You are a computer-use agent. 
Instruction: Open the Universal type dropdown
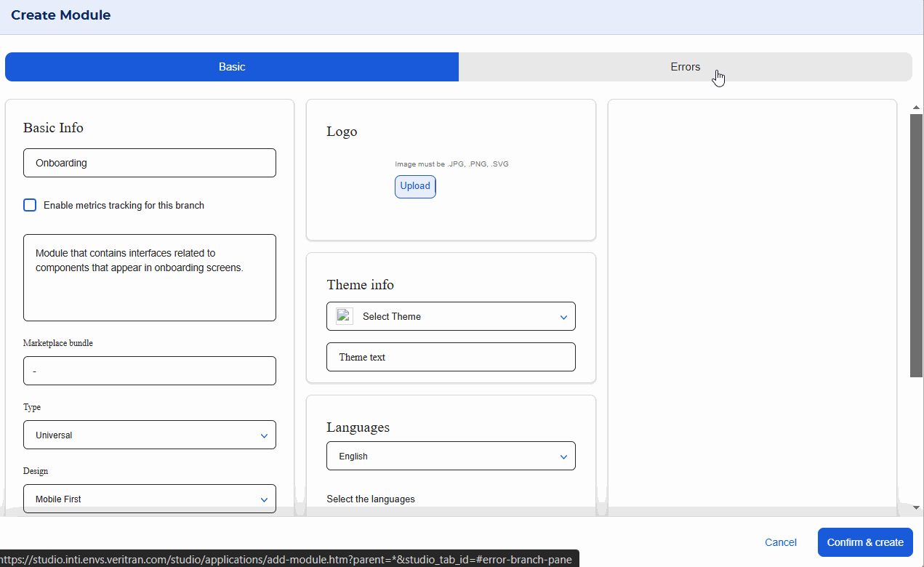point(149,435)
